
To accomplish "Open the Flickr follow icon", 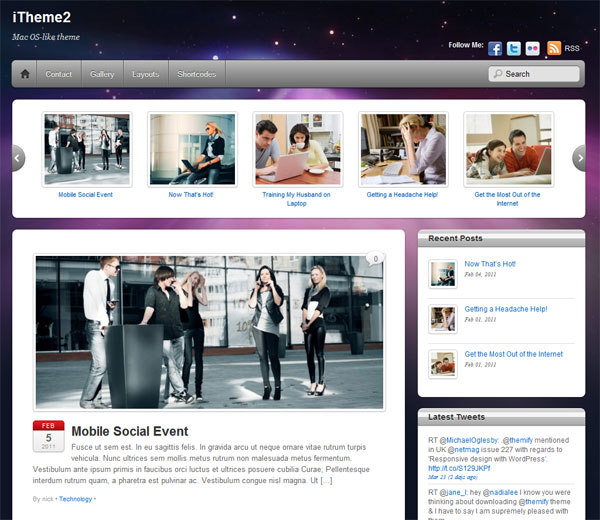I will click(532, 49).
